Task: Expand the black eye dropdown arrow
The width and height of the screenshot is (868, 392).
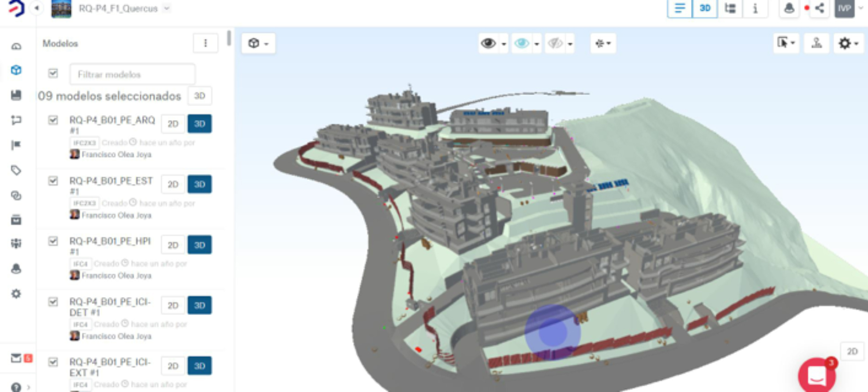Action: point(503,44)
